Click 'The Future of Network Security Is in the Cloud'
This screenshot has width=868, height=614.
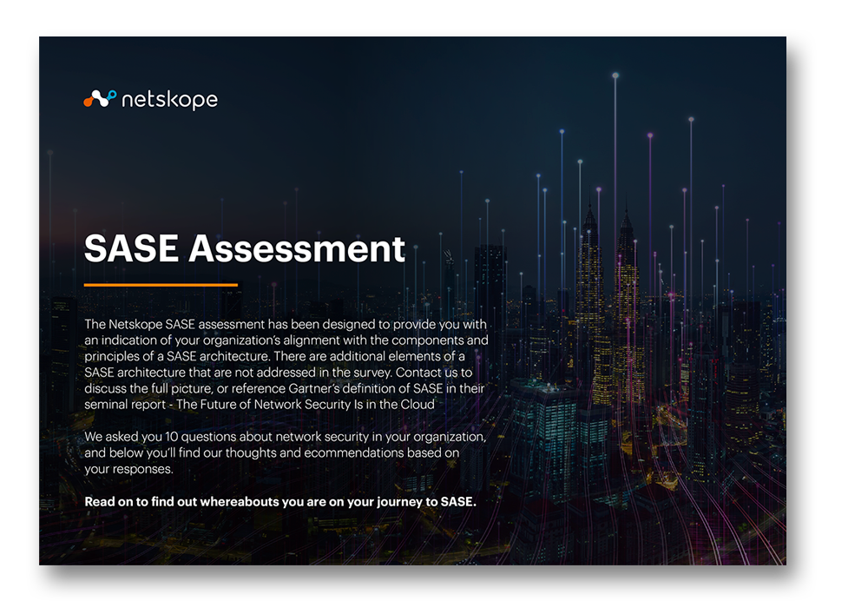click(x=306, y=404)
